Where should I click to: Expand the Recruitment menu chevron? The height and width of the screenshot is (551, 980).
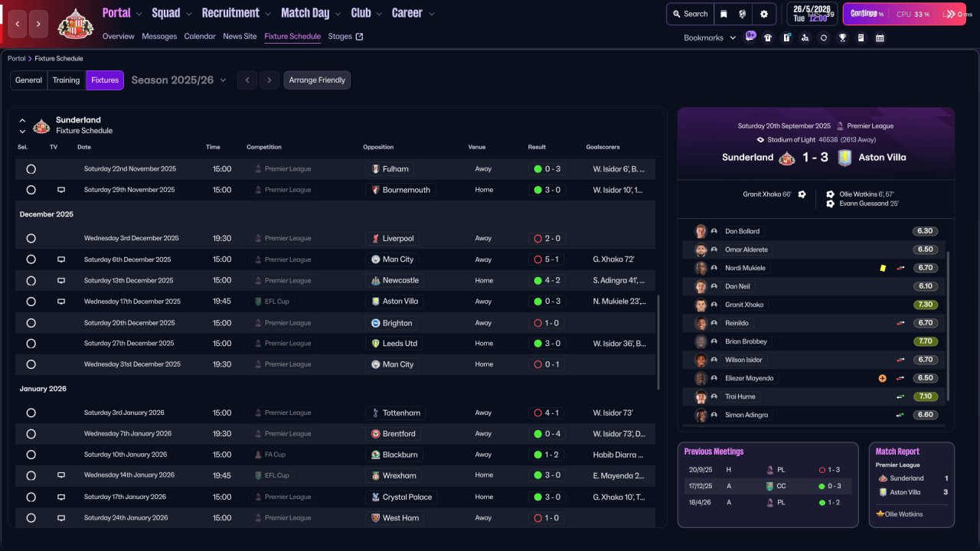point(267,14)
